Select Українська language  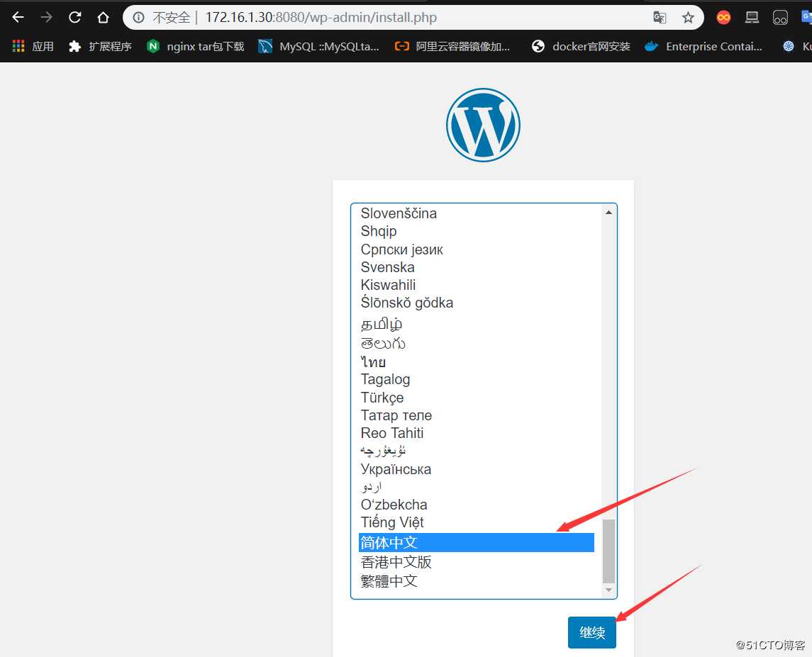tap(477, 469)
